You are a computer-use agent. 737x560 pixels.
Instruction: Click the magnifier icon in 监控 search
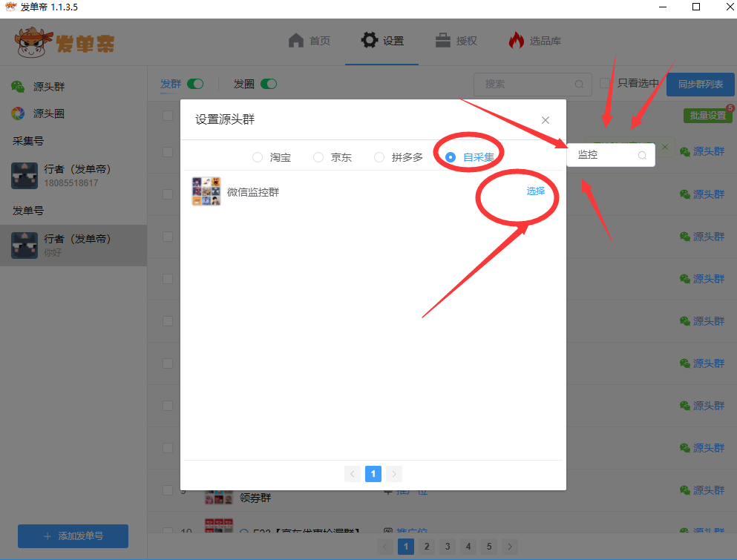pos(642,156)
